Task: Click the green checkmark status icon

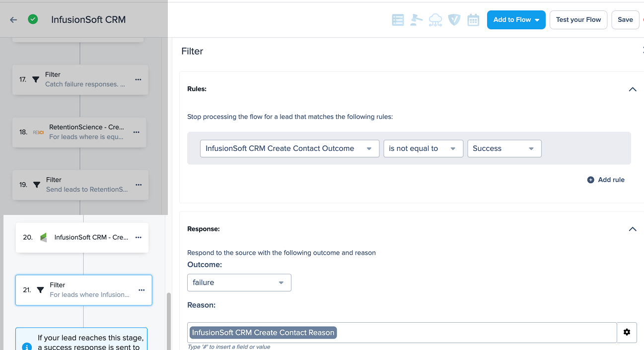Action: coord(33,20)
